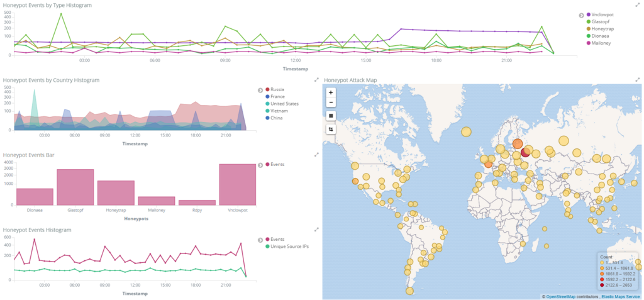Open the OpenStreetMap attribution link
Screen dimensions: 644x300
562,297
